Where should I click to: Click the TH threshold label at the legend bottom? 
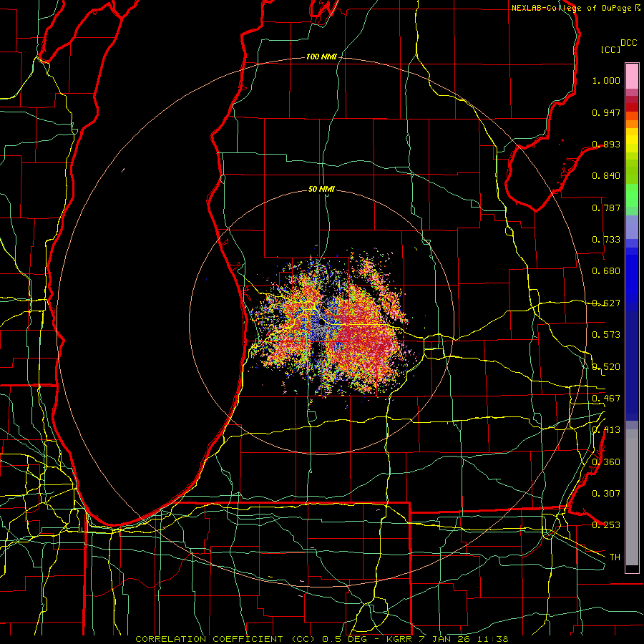coord(615,557)
